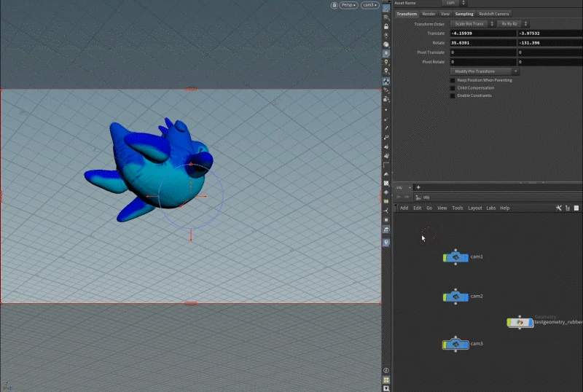Click the grey sphere shading icon
583x392 pixels.
[x=386, y=44]
